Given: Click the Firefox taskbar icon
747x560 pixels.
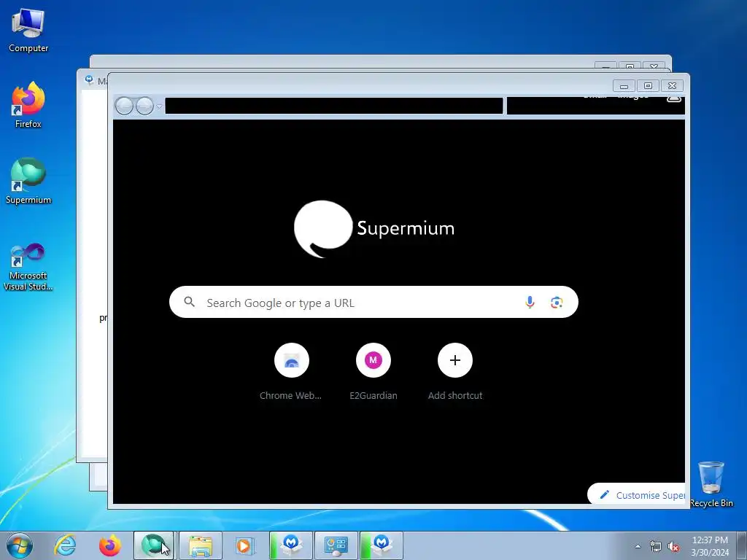Looking at the screenshot, I should click(109, 545).
